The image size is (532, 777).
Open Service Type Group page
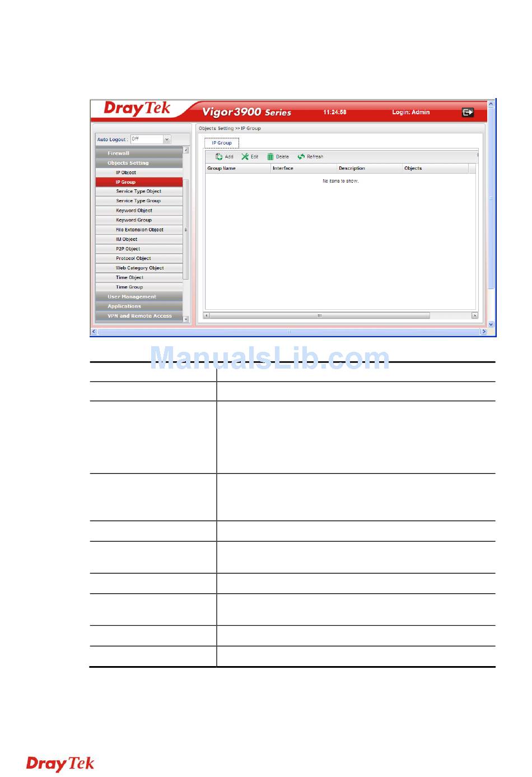pos(139,201)
